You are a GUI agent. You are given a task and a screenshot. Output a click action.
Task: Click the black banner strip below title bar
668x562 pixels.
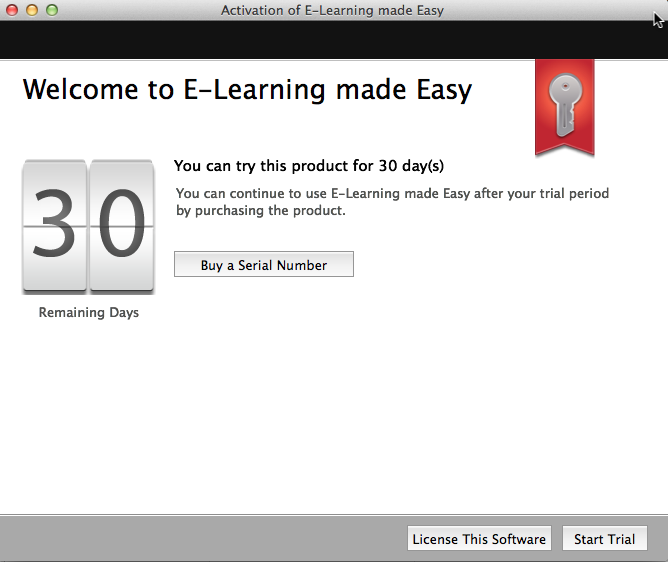point(300,40)
